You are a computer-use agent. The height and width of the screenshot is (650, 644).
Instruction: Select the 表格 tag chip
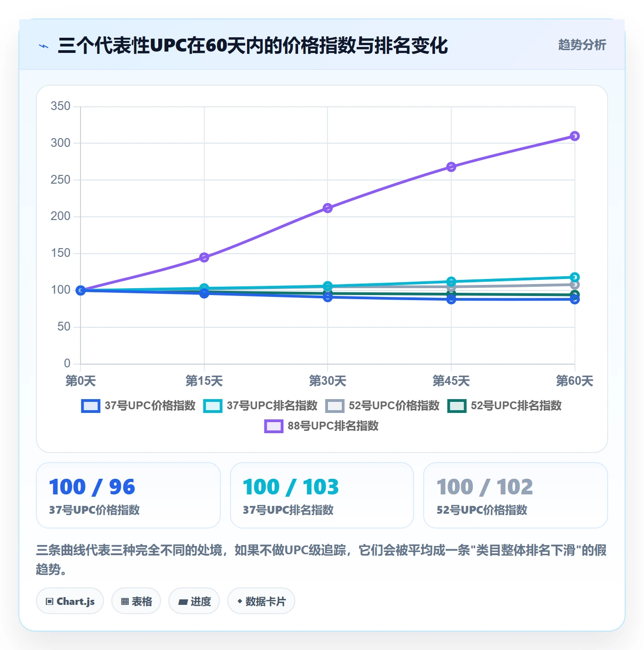tap(136, 601)
